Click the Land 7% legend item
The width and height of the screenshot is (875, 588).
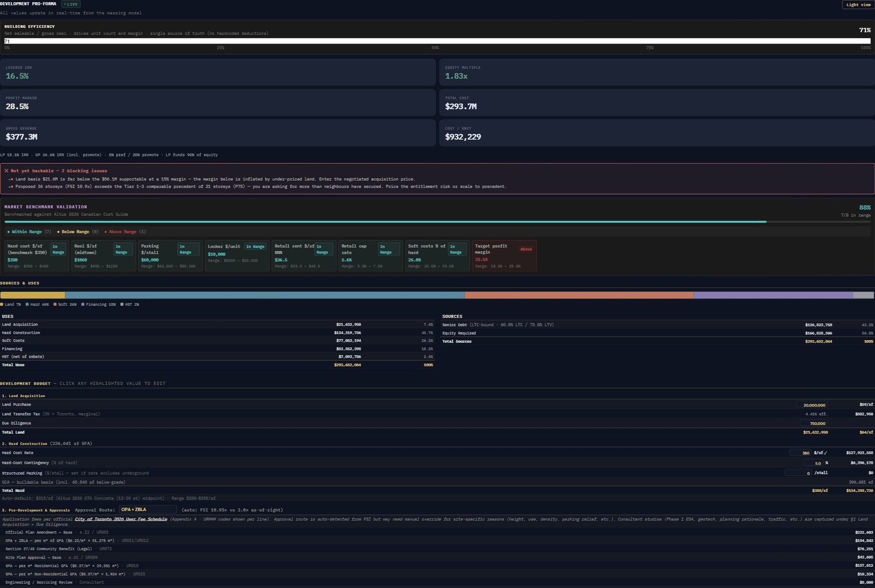[10, 305]
